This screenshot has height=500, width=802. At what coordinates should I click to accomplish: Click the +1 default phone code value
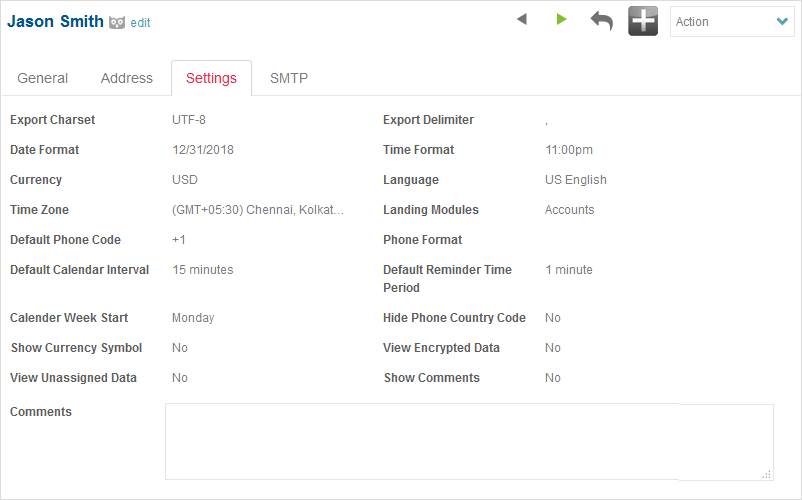(179, 240)
